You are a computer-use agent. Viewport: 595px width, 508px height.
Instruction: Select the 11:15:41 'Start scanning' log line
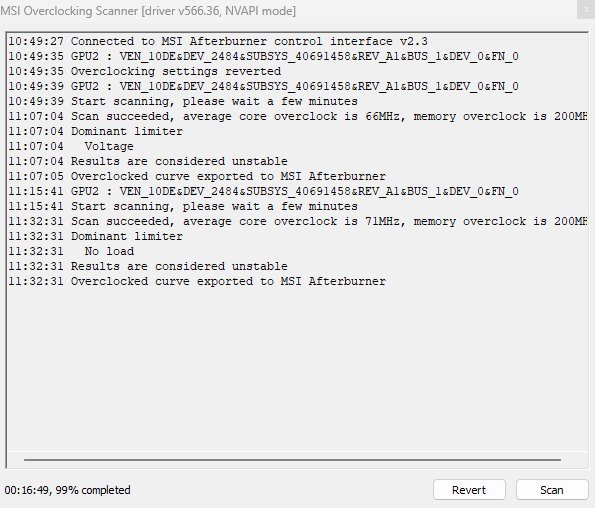point(183,206)
